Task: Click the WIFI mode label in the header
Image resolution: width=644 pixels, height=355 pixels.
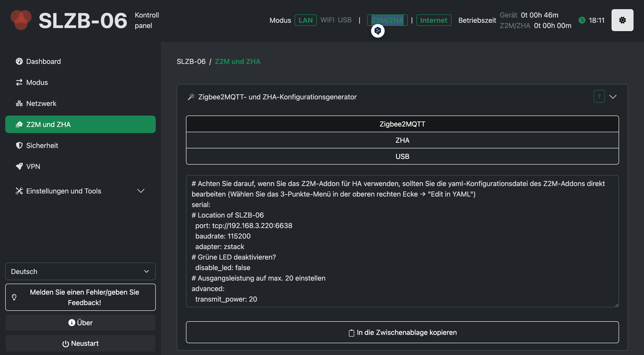Action: (327, 20)
